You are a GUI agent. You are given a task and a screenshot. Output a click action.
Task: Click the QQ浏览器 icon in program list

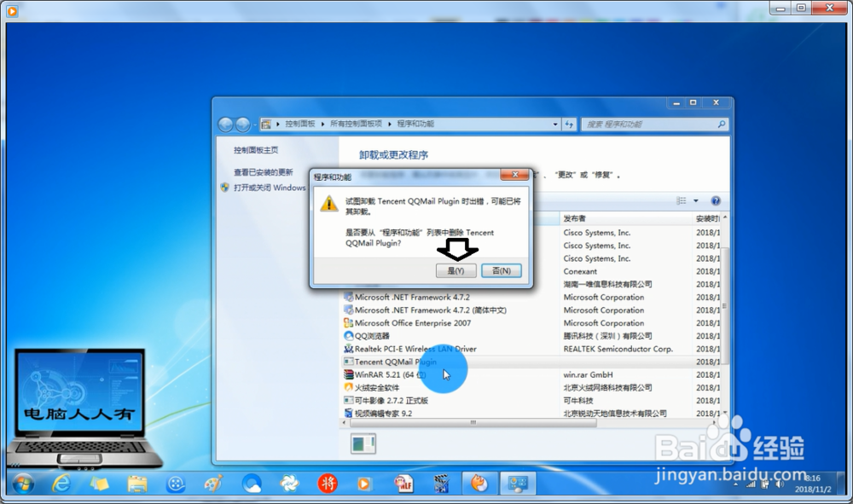tap(348, 336)
